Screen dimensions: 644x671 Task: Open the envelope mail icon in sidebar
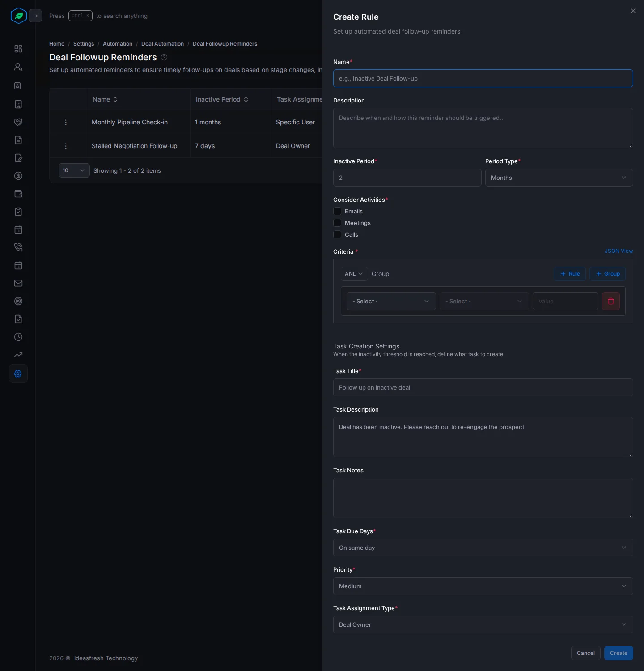pos(18,283)
